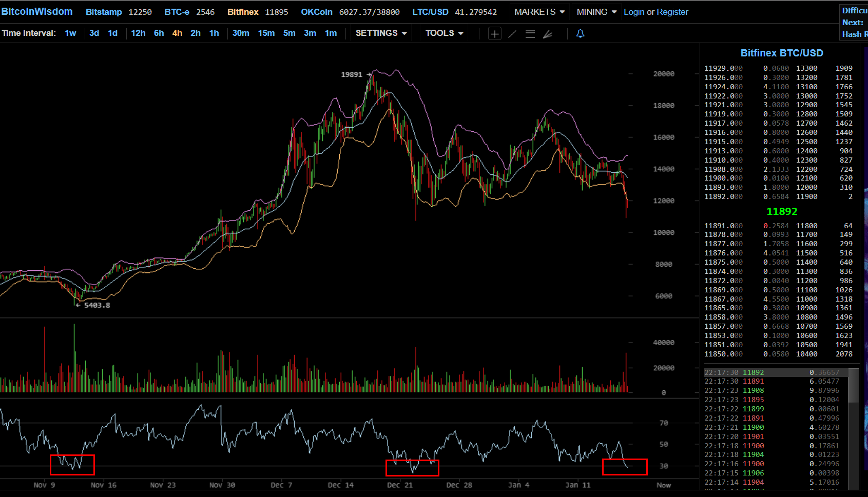
Task: Click the trade at 22:17:23 priced 11908
Action: [x=772, y=390]
